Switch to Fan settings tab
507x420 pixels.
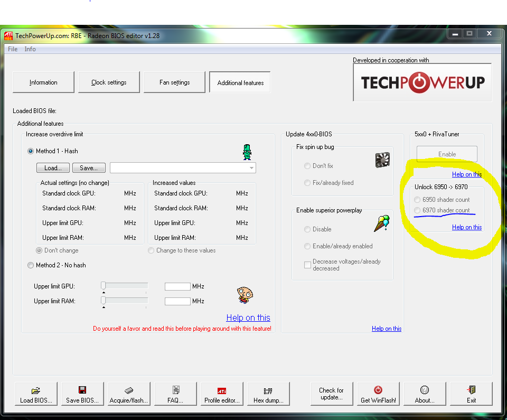pos(175,82)
